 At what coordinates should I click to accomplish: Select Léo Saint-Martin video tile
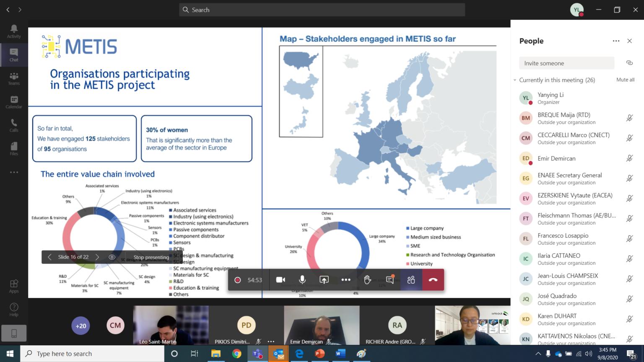pyautogui.click(x=171, y=325)
